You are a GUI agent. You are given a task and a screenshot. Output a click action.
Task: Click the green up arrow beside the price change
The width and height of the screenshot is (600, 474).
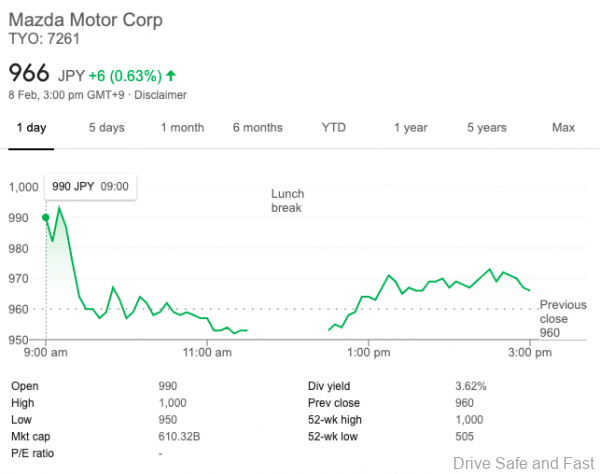tap(172, 75)
